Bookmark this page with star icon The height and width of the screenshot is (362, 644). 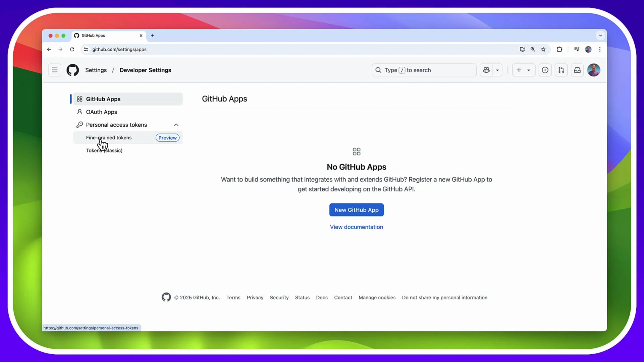(543, 49)
